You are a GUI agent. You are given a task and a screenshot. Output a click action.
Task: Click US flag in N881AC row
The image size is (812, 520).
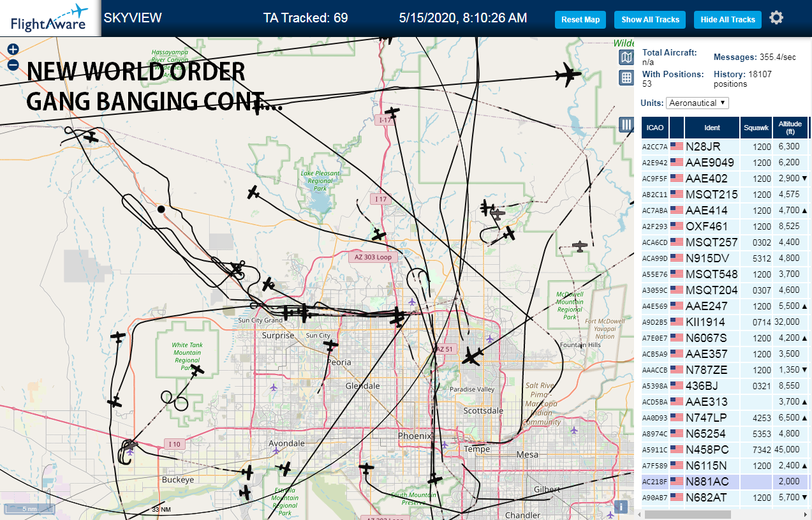coord(677,481)
